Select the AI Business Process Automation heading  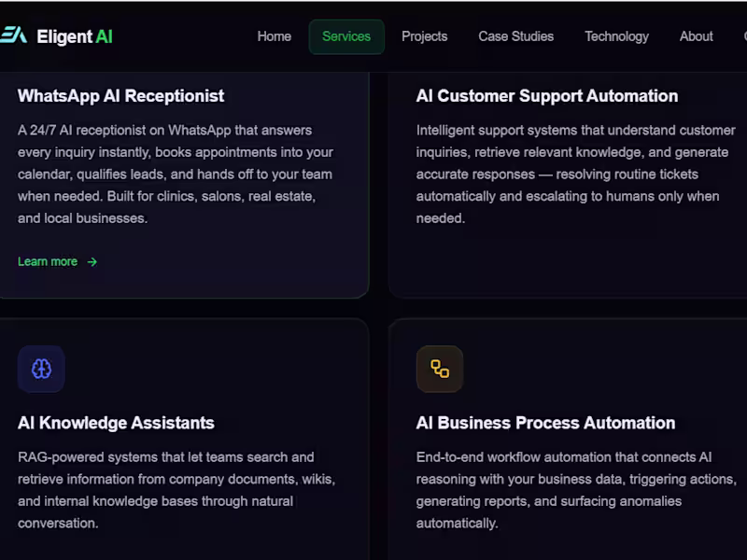pos(545,423)
